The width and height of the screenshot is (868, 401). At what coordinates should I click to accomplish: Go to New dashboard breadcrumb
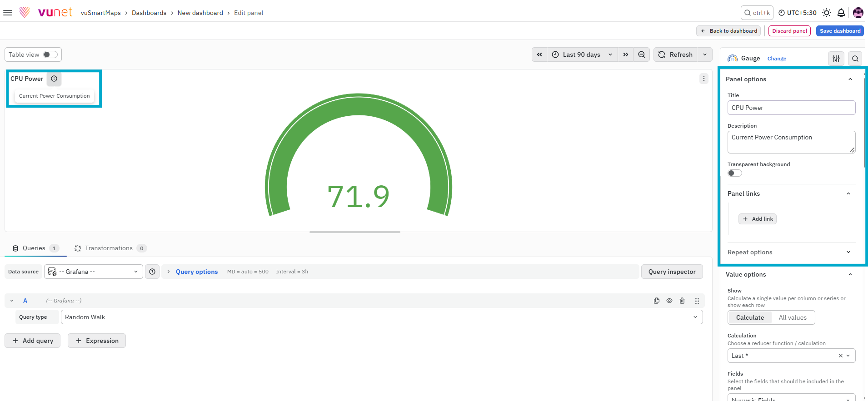[x=200, y=13]
